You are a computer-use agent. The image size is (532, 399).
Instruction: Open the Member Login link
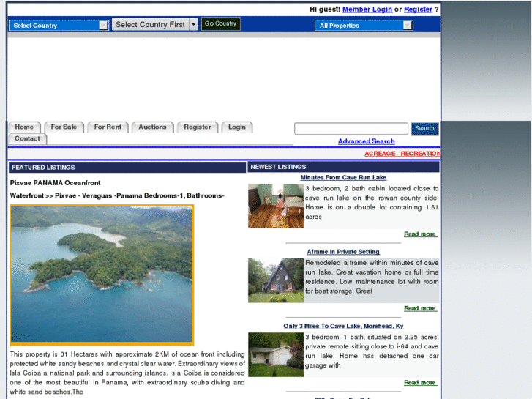(367, 10)
